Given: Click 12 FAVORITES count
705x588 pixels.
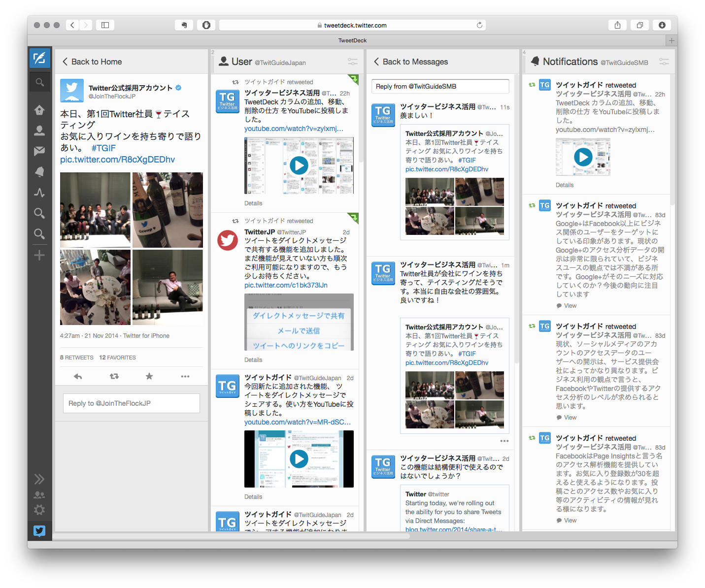Looking at the screenshot, I should coord(117,358).
